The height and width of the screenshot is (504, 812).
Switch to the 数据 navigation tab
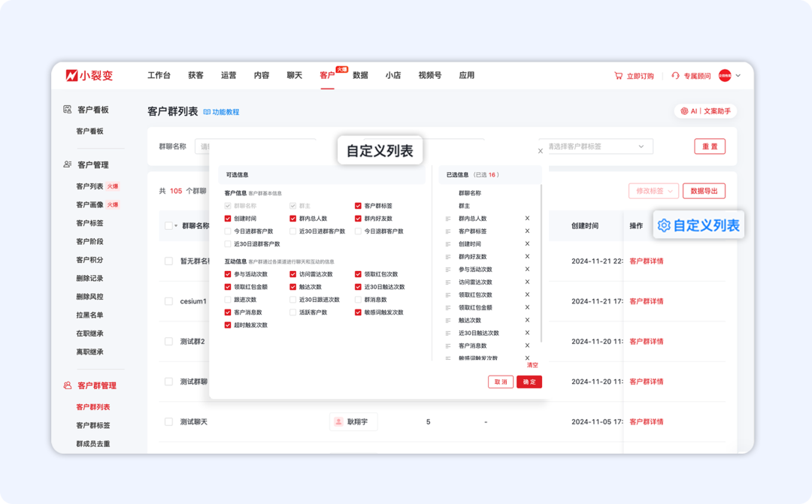359,75
